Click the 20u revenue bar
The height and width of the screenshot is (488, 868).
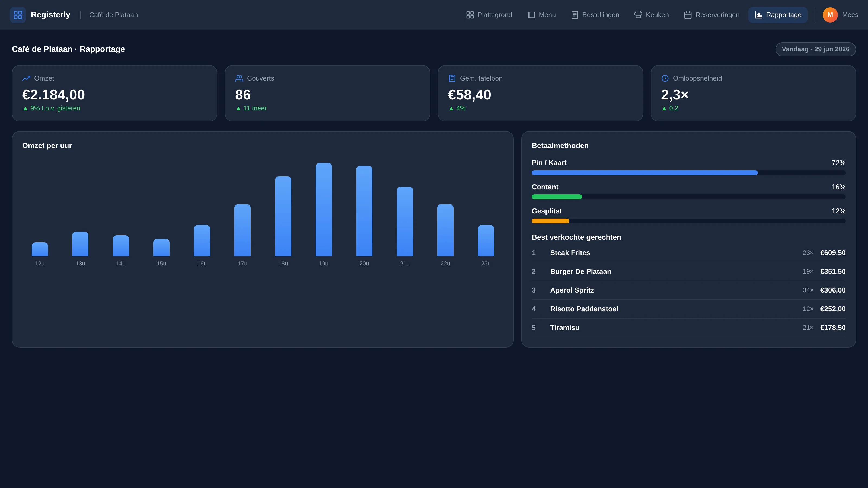point(364,211)
